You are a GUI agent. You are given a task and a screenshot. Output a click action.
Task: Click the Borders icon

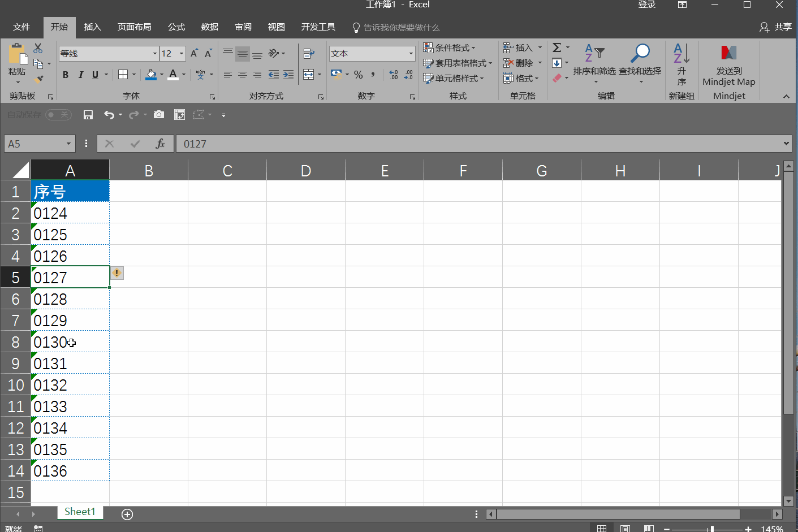[x=123, y=75]
